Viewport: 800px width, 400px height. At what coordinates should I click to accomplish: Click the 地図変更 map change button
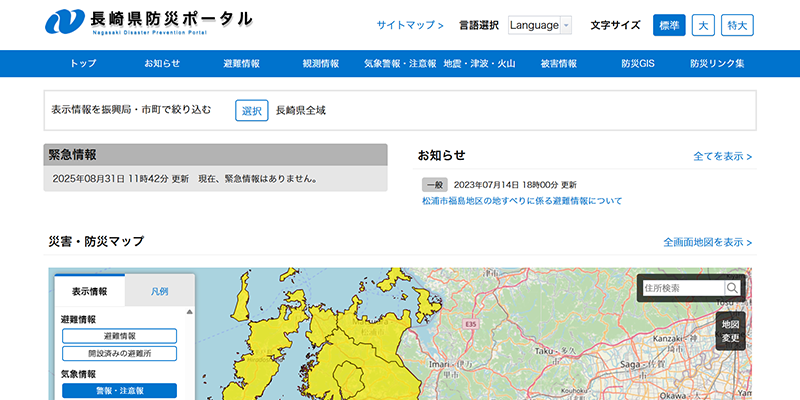[x=731, y=331]
